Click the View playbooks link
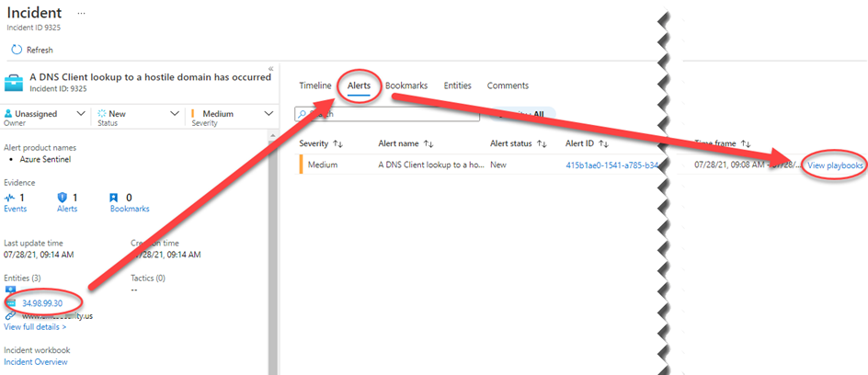The width and height of the screenshot is (868, 375). 834,165
